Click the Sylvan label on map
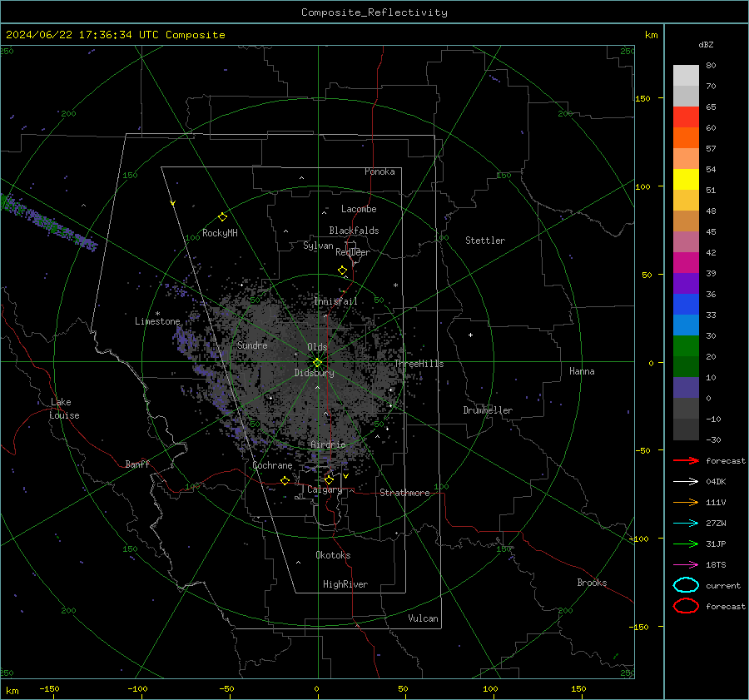This screenshot has width=749, height=700. [318, 246]
